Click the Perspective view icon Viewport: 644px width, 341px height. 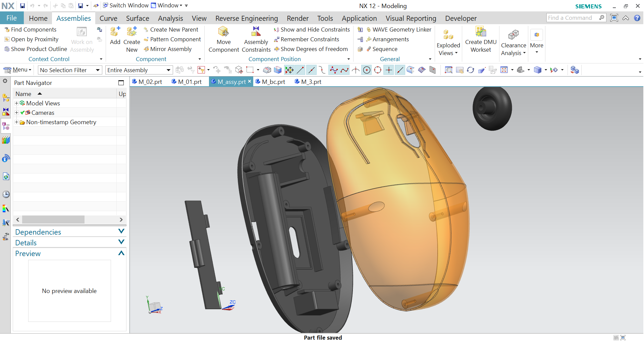point(482,70)
